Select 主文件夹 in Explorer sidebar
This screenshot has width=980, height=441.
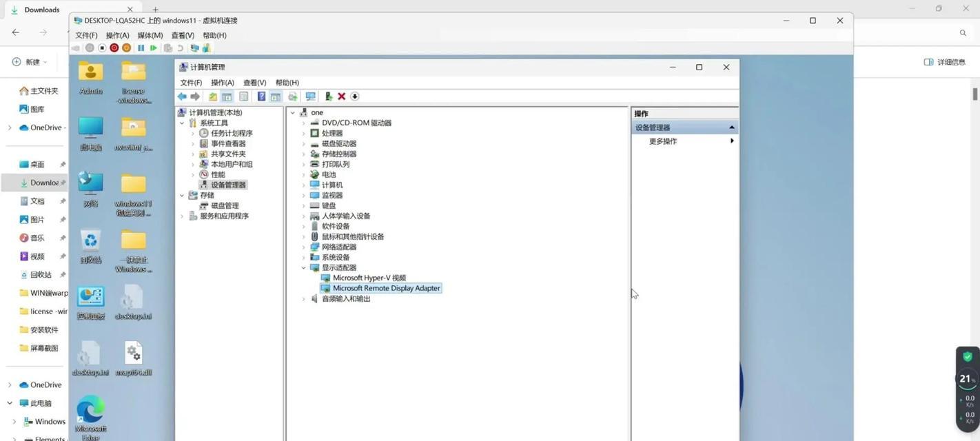tap(39, 91)
